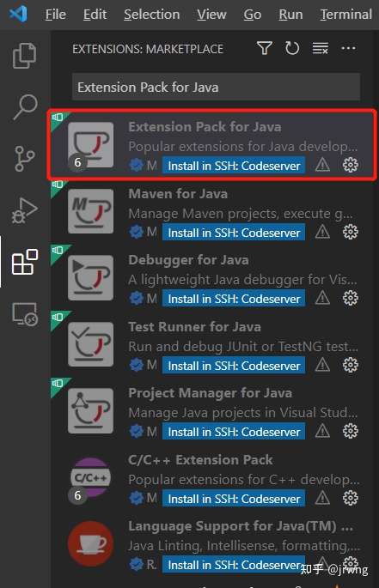
Task: Click warning icon on Test Runner for Java
Action: click(322, 365)
